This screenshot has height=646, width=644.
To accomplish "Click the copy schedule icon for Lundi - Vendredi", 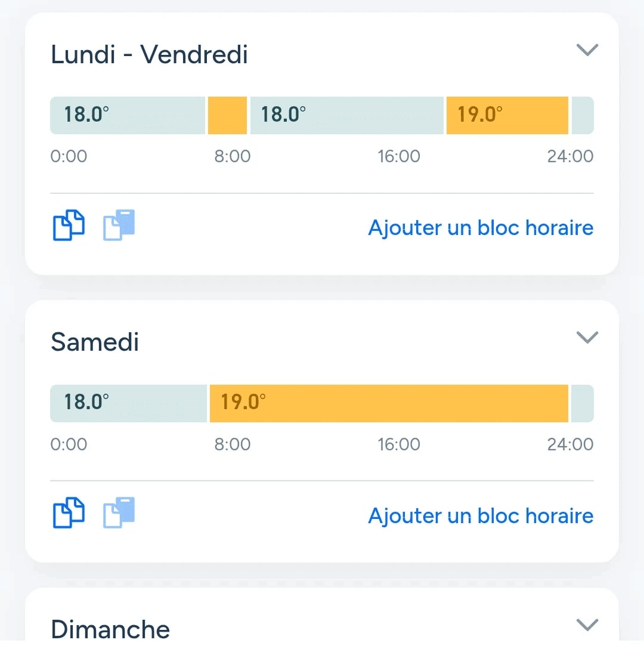I will [x=68, y=225].
